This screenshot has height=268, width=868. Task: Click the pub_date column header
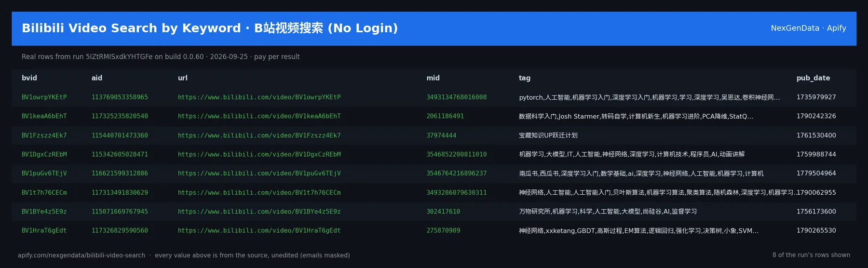coord(813,78)
